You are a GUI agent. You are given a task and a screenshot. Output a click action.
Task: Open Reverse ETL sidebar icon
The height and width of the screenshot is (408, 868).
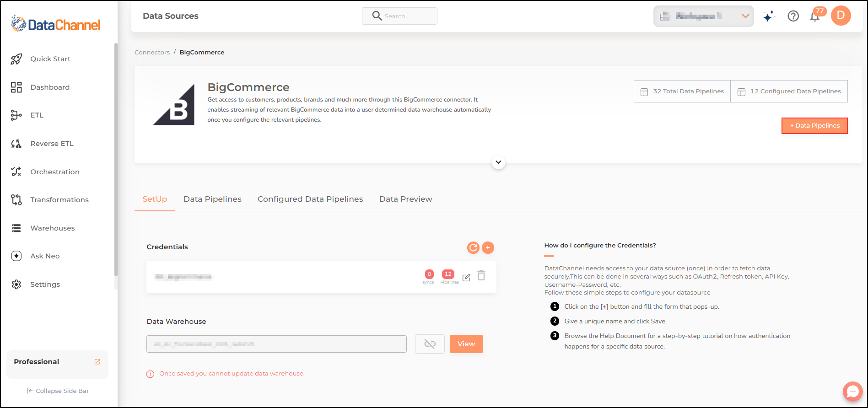tap(16, 144)
